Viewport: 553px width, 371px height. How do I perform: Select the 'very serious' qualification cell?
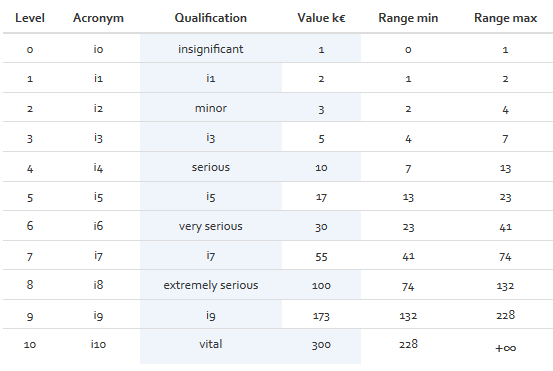pos(211,226)
